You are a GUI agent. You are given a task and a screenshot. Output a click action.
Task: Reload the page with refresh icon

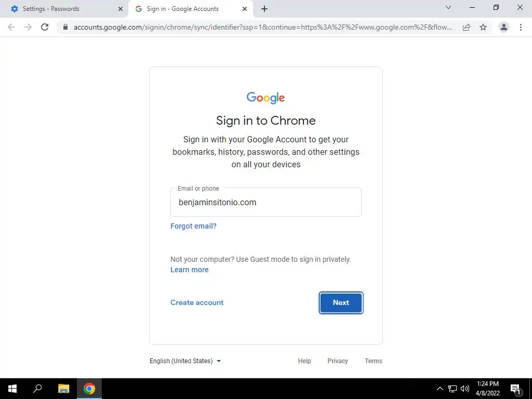[45, 27]
